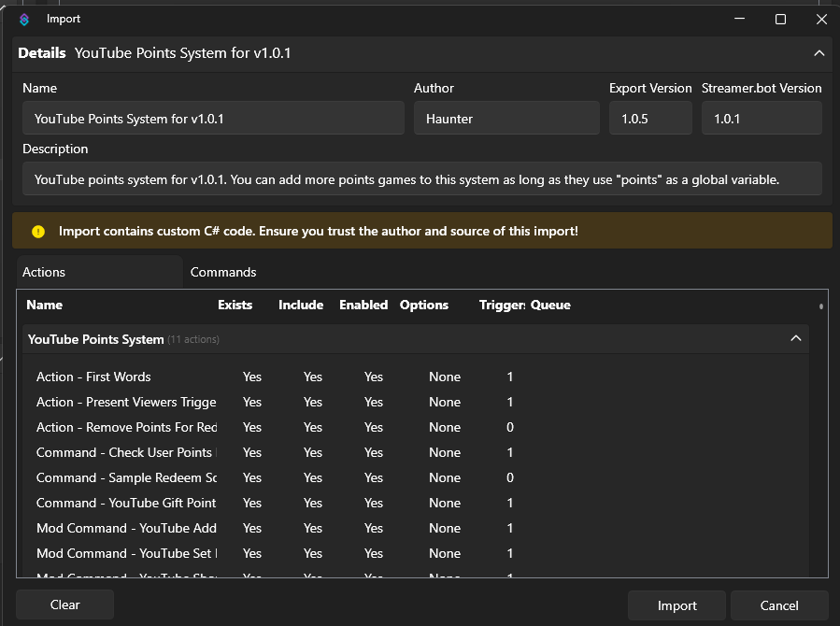Click the yellow warning icon in banner

[x=38, y=231]
